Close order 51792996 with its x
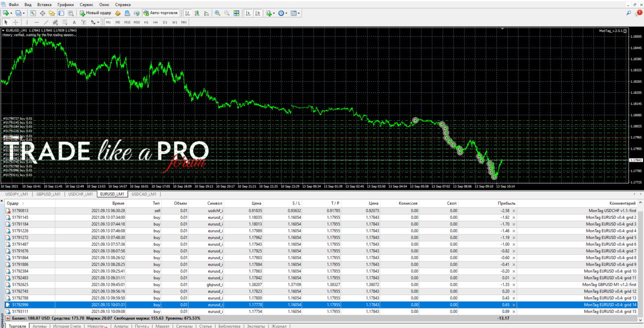644x328 pixels. click(x=514, y=305)
